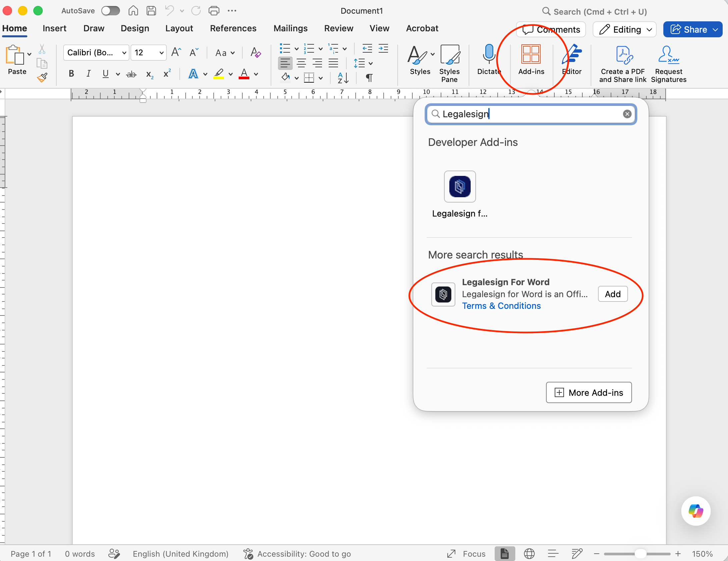Image resolution: width=728 pixels, height=561 pixels.
Task: Click the Share button
Action: tap(692, 30)
